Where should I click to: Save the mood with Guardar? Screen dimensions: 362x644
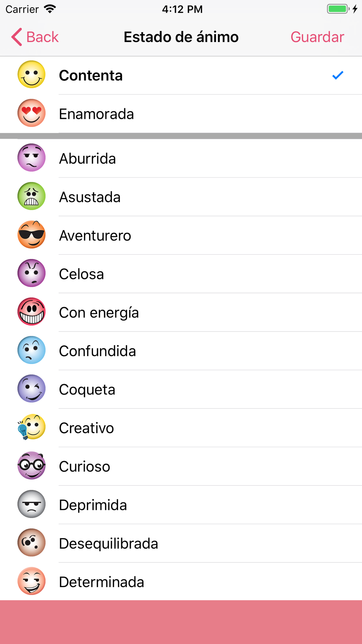[317, 37]
